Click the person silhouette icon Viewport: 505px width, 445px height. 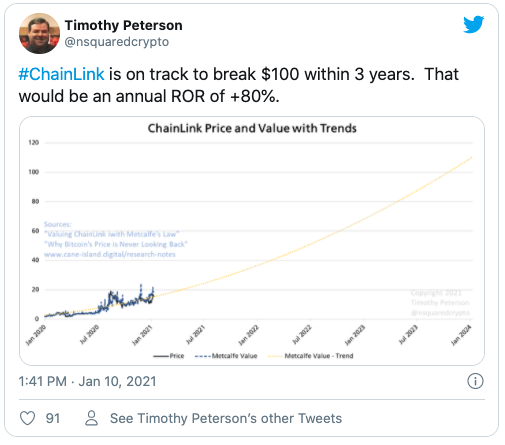click(91, 418)
